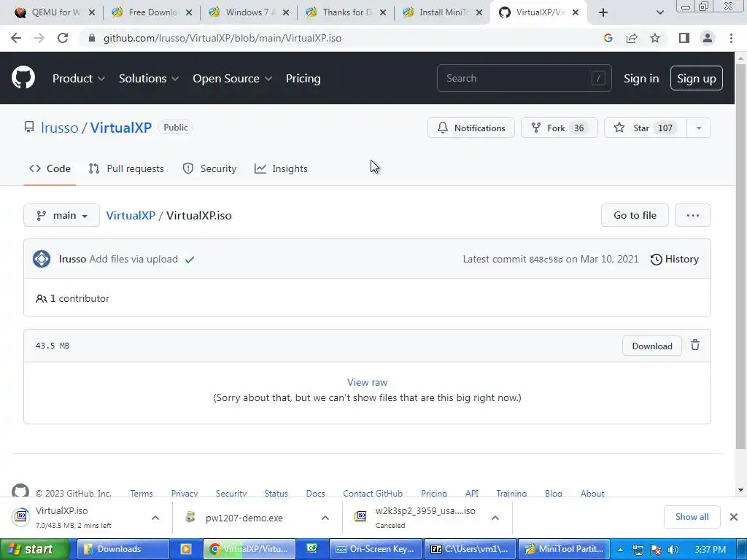Click the View raw link

tap(367, 382)
